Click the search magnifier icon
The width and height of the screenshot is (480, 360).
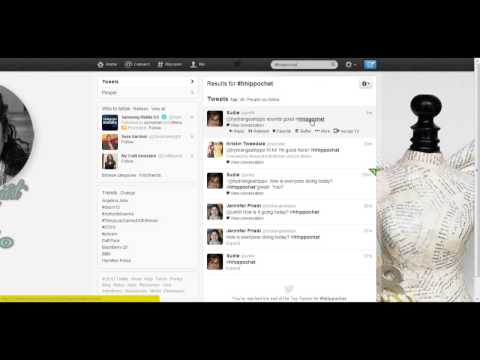point(333,64)
